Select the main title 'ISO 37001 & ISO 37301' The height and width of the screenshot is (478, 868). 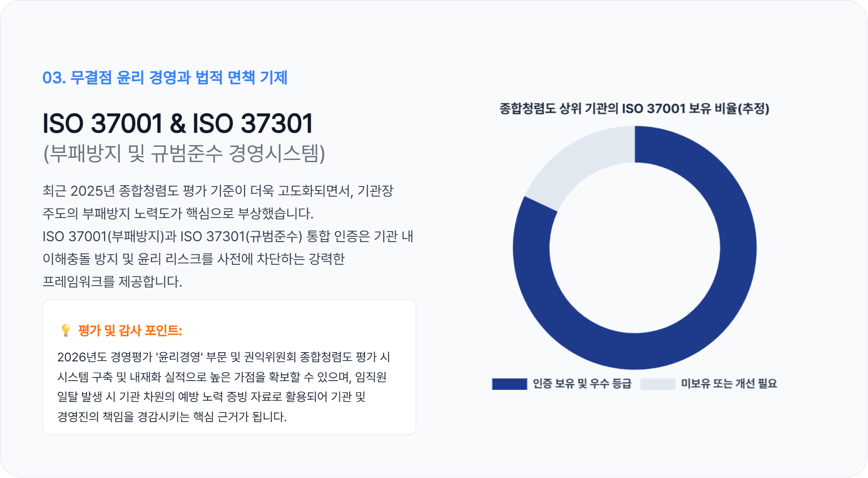[178, 123]
